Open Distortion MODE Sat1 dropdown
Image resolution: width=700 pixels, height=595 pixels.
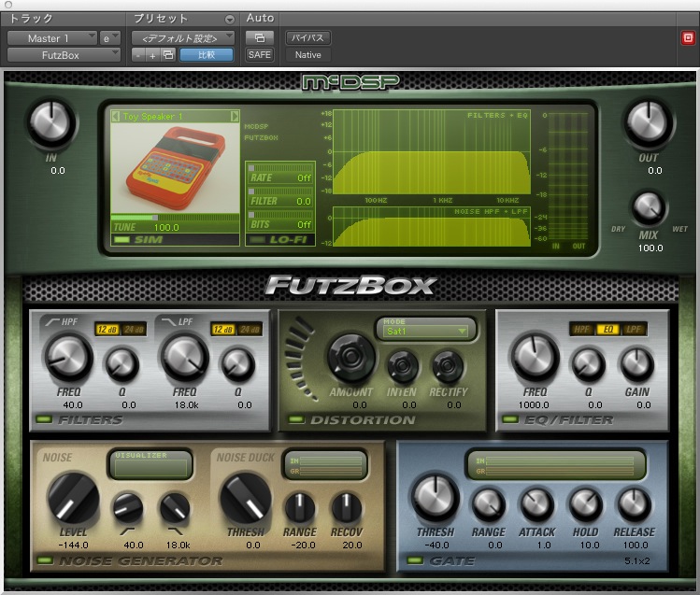[426, 331]
